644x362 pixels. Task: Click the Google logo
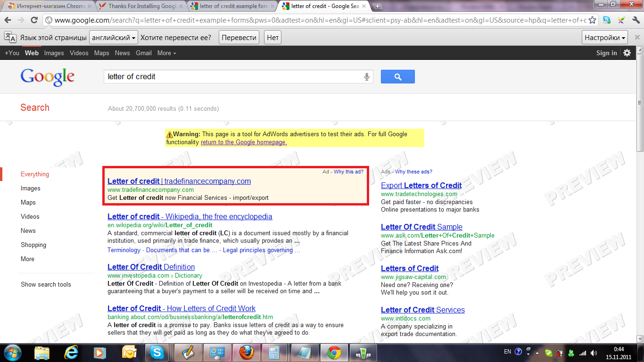(x=48, y=77)
